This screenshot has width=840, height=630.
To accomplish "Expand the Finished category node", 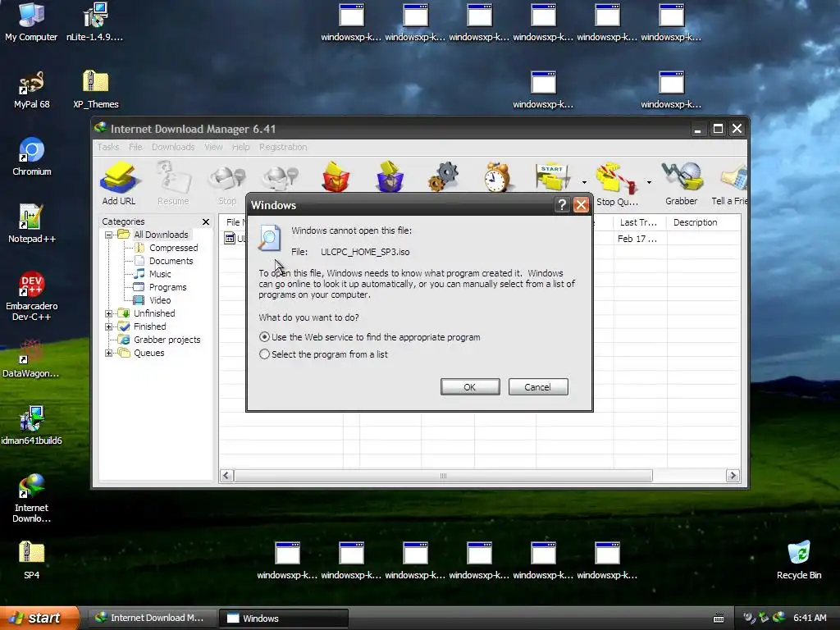I will click(x=109, y=326).
